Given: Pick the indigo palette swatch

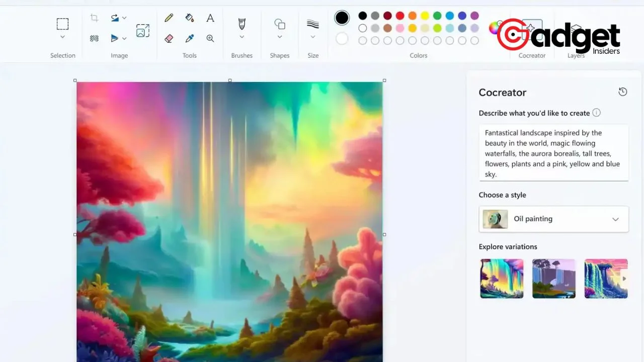Looking at the screenshot, I should point(462,16).
